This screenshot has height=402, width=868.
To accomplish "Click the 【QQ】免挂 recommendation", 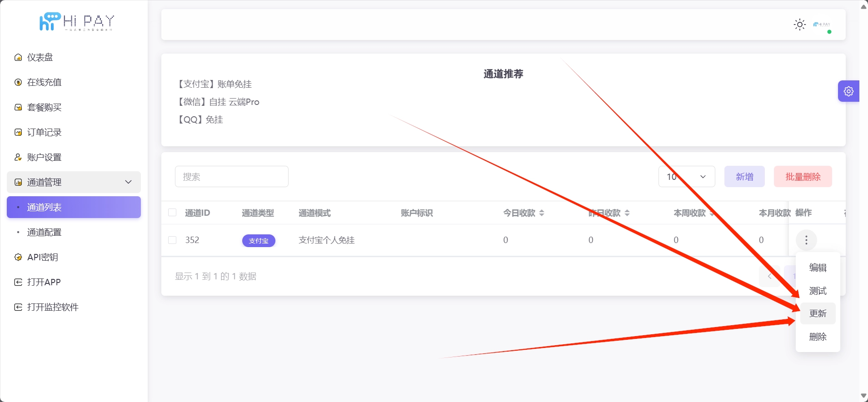I will coord(199,119).
